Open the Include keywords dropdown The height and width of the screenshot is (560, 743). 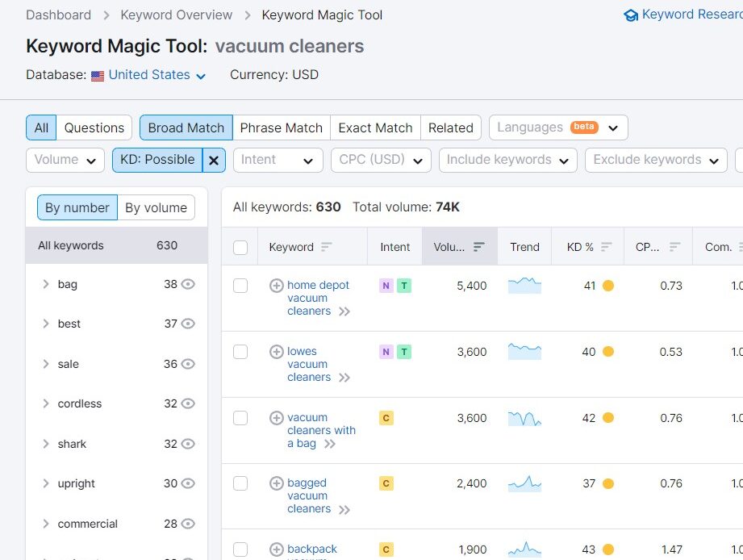508,160
